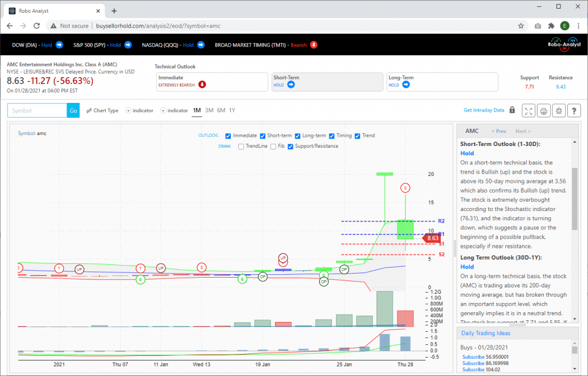588x376 pixels.
Task: Uncheck the Immediate outlook checkbox
Action: click(228, 136)
